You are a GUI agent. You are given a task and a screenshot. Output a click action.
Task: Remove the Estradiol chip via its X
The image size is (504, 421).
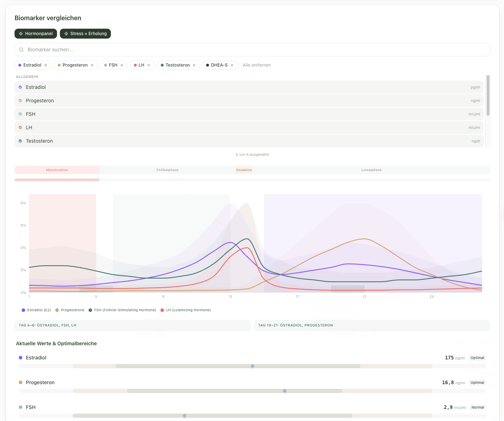[x=46, y=65]
